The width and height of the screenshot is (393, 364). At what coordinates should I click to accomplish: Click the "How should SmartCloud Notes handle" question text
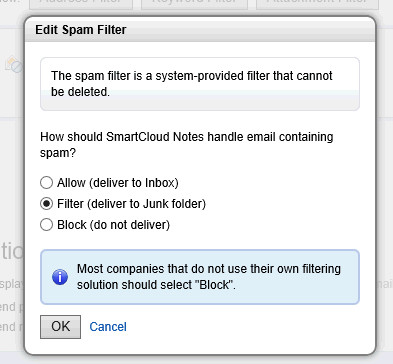click(x=187, y=145)
